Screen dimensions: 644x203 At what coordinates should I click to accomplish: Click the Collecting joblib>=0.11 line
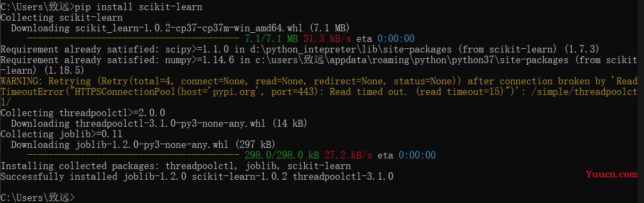(x=62, y=134)
